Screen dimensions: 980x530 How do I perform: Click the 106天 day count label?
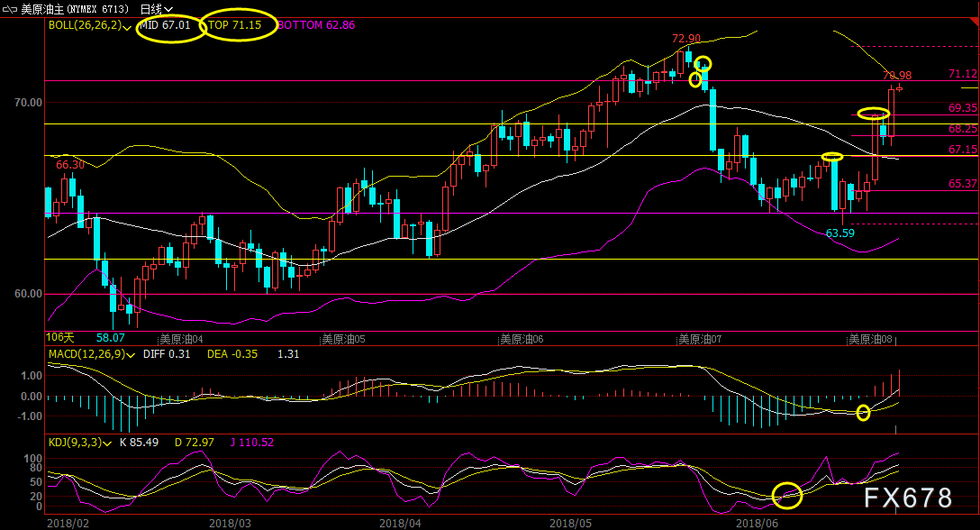60,338
